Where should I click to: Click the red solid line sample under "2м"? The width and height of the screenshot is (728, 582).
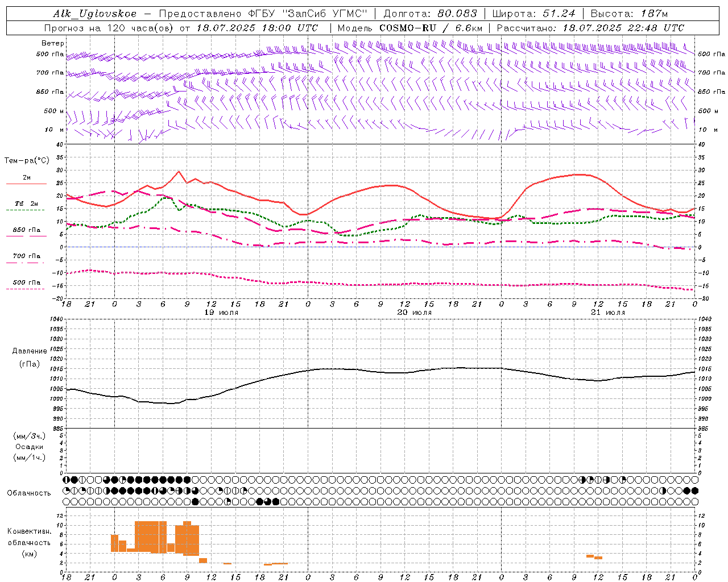pos(26,184)
